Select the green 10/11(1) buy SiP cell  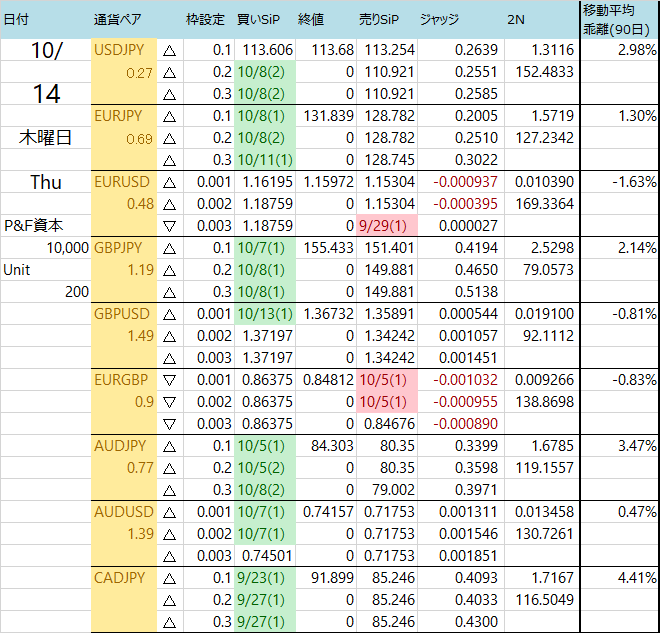tap(265, 160)
